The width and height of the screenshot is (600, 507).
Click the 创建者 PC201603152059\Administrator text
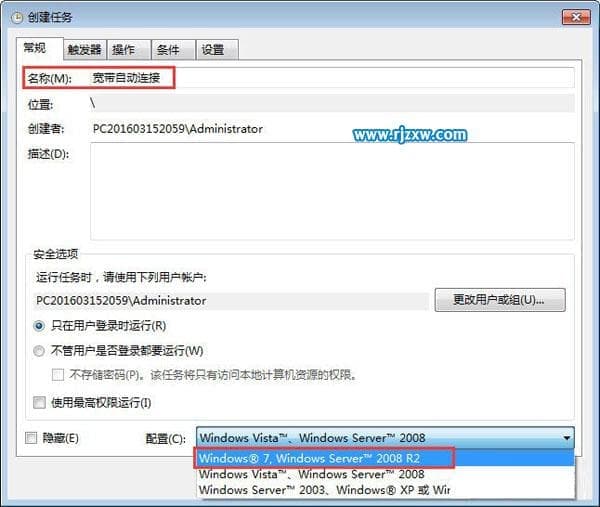pos(178,129)
